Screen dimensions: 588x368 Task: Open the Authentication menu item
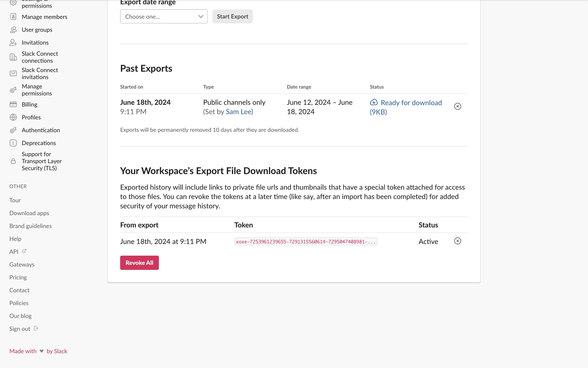(x=41, y=130)
